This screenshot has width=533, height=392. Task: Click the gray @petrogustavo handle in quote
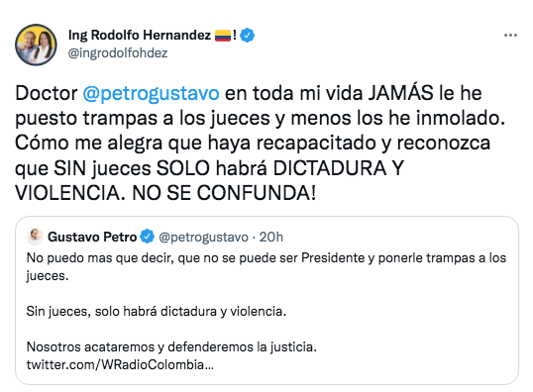pos(204,238)
